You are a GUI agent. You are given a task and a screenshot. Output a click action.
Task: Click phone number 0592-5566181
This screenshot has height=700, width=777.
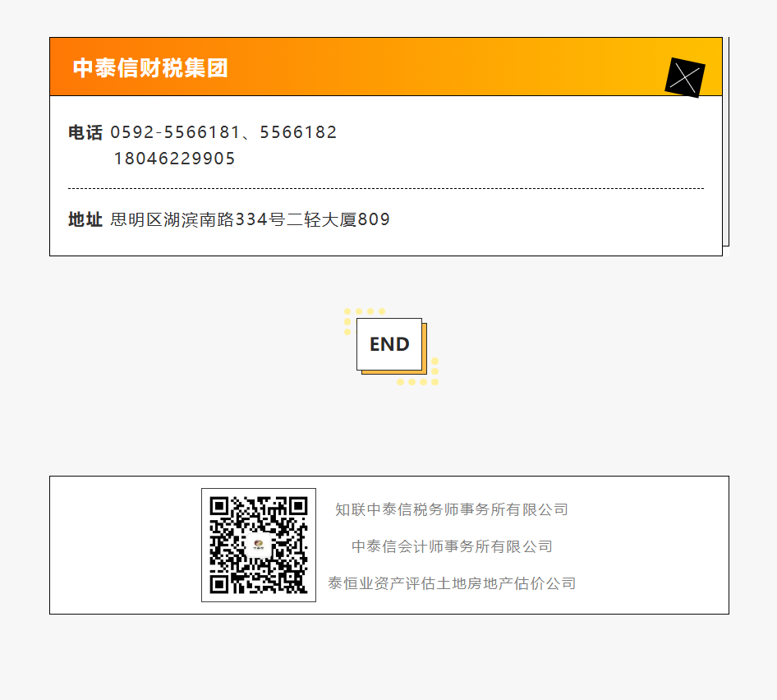[x=176, y=132]
